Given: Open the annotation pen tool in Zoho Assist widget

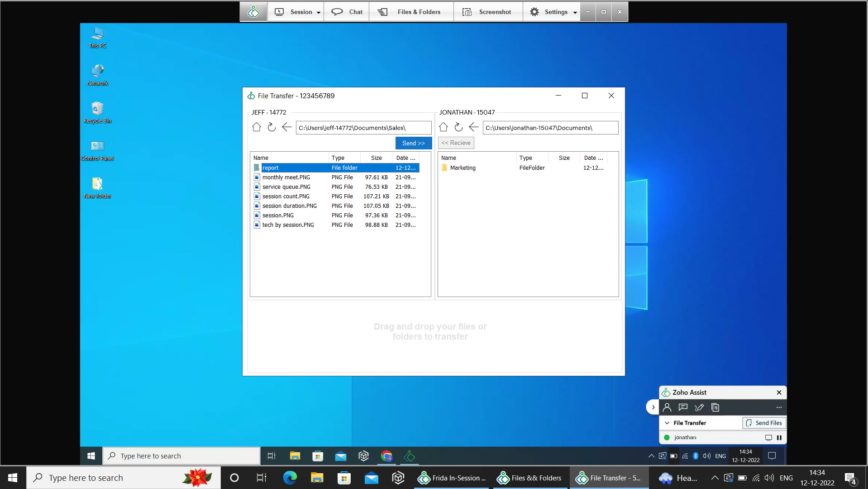Looking at the screenshot, I should coord(699,407).
